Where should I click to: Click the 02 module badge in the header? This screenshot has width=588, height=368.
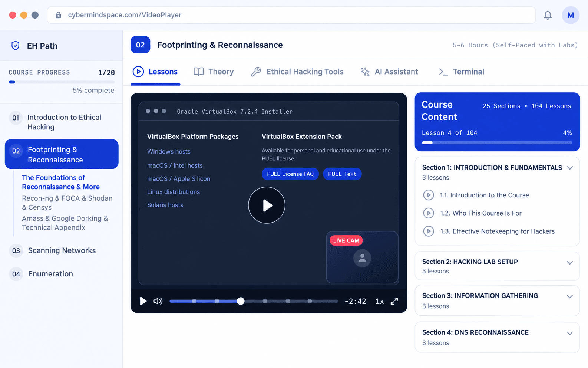point(140,45)
